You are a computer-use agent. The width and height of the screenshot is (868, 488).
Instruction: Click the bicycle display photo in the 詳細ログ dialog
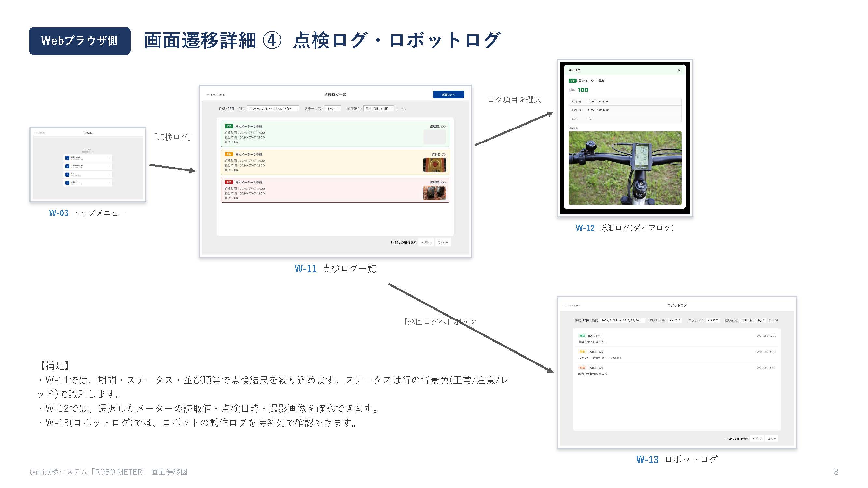pyautogui.click(x=625, y=168)
